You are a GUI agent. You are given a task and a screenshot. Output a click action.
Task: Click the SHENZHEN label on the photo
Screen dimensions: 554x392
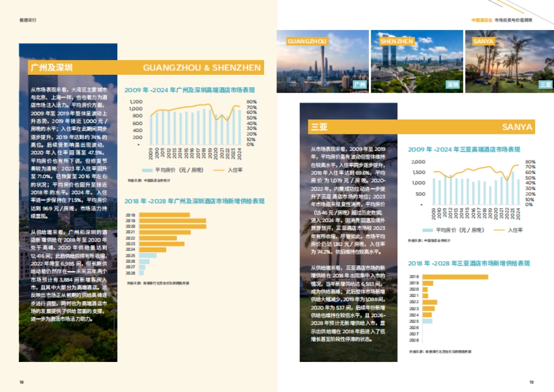(x=397, y=42)
